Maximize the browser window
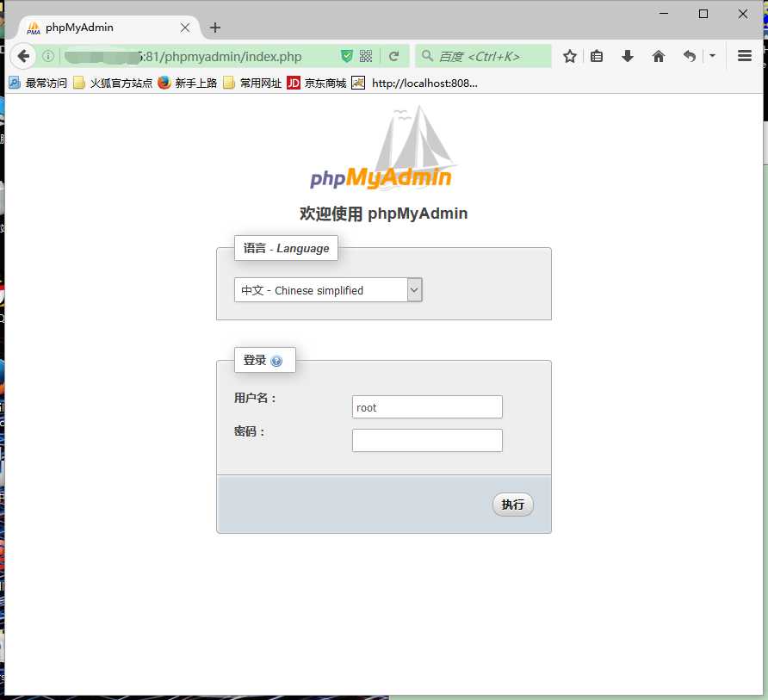The height and width of the screenshot is (700, 768). pyautogui.click(x=703, y=14)
